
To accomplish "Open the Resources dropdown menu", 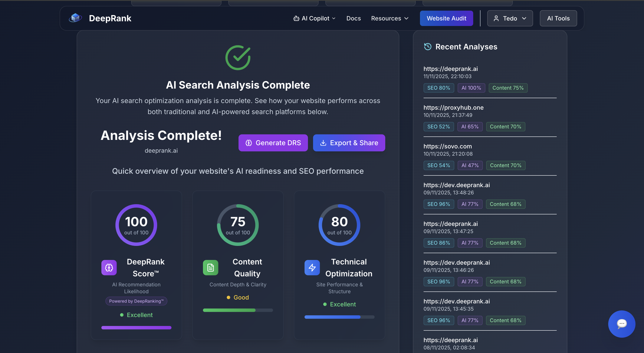I will (389, 18).
